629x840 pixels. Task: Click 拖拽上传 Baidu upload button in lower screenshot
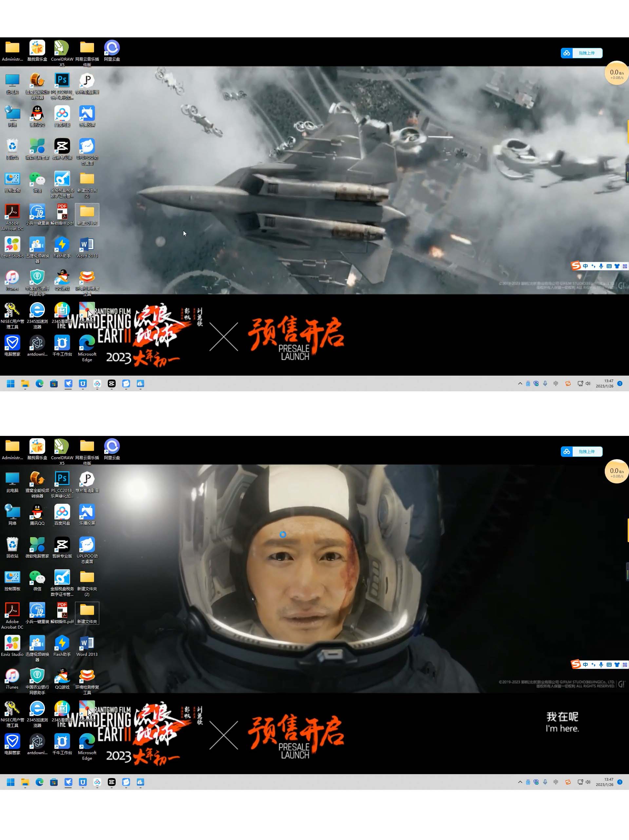tap(581, 452)
